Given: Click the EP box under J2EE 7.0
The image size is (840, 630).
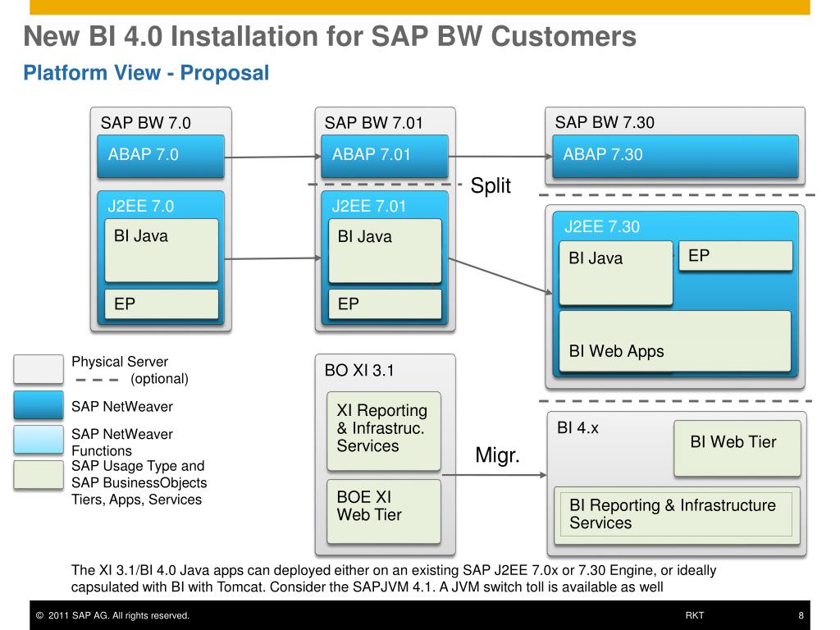Looking at the screenshot, I should [x=162, y=304].
